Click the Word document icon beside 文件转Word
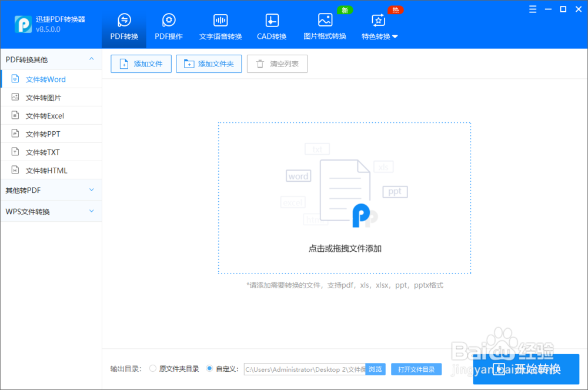This screenshot has height=390, width=588. (15, 79)
